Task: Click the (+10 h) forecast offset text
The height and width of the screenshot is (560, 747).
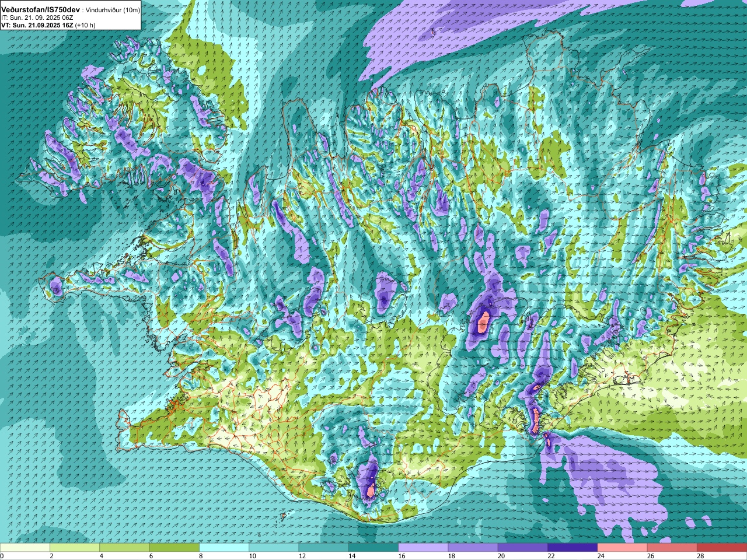Action: (85, 25)
